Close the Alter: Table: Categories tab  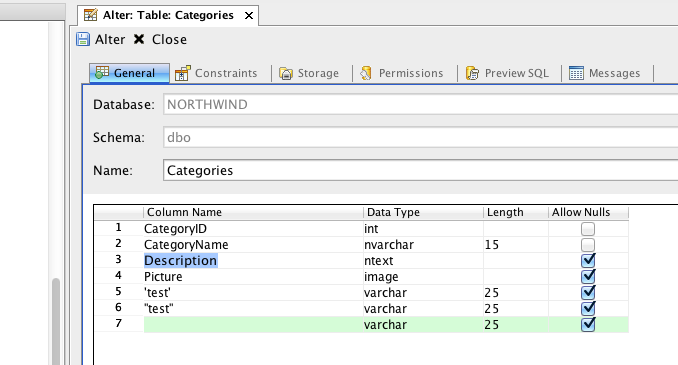point(249,16)
